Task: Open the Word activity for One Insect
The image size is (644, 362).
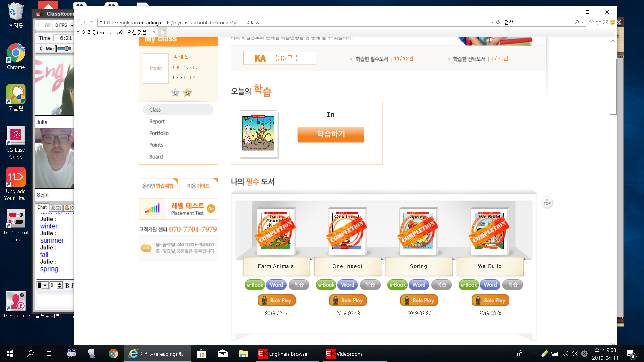Action: coord(347,285)
